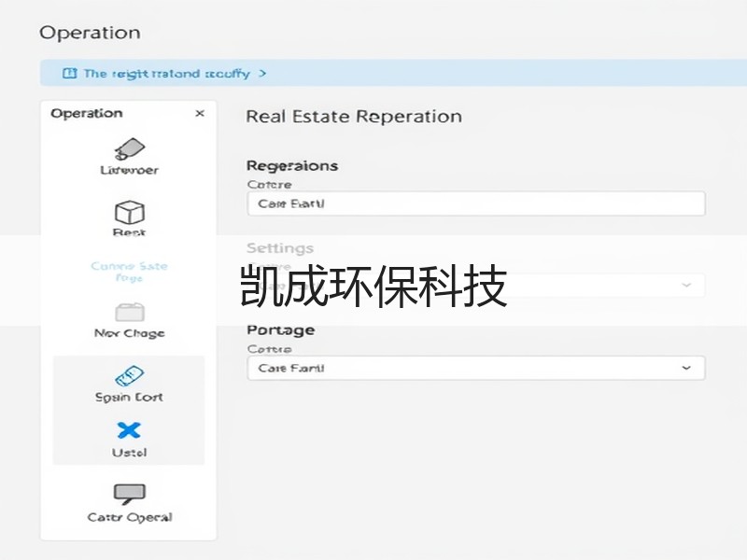Select the cube icon labeled Rest

[129, 213]
